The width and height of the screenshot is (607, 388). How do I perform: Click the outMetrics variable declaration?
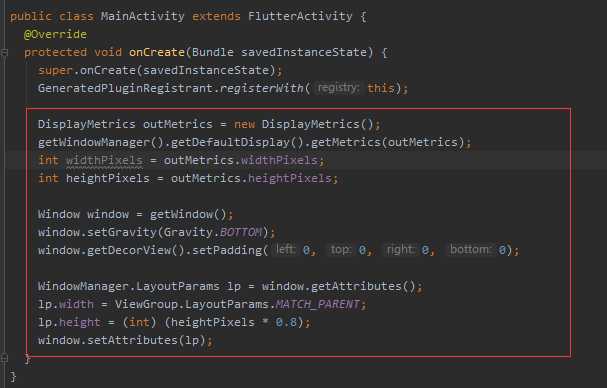click(x=178, y=124)
